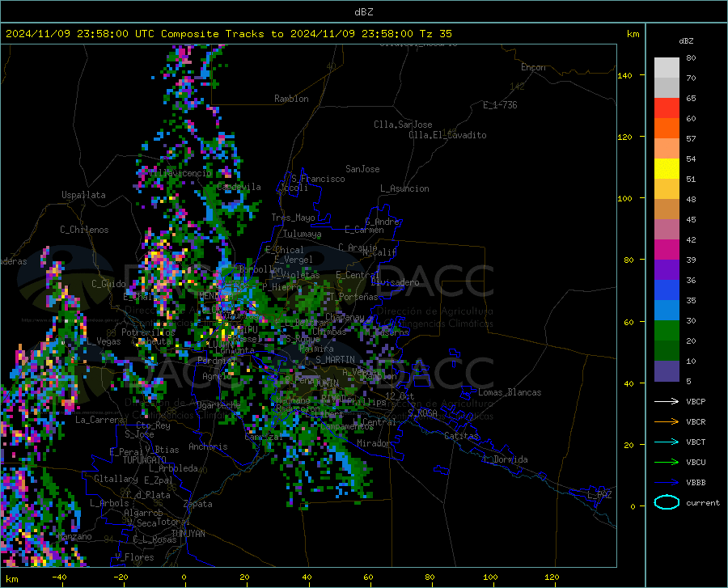Click the Tulumaya map label
This screenshot has height=588, width=728.
tap(302, 234)
